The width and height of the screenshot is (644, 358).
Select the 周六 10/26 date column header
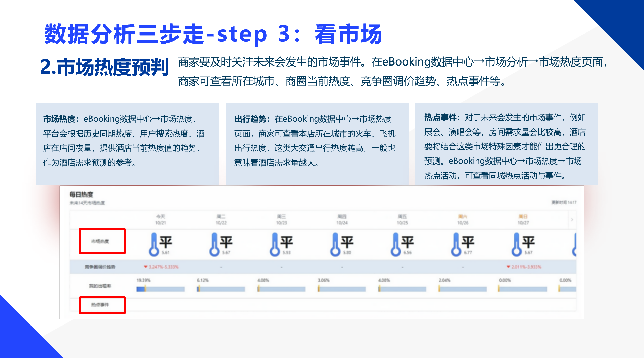pos(463,219)
